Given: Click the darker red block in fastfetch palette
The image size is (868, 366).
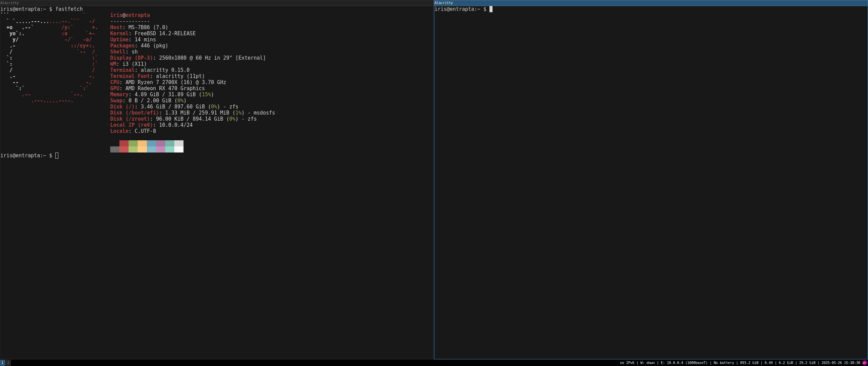Looking at the screenshot, I should point(124,143).
